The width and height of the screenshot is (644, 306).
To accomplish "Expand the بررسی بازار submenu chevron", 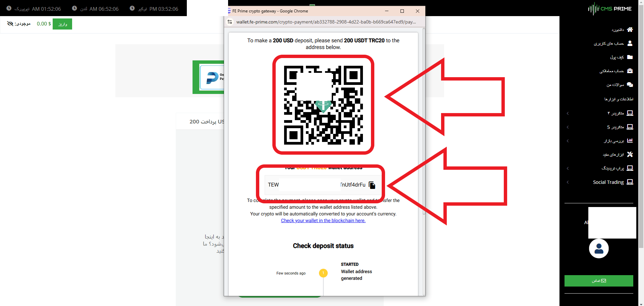I will (x=568, y=141).
